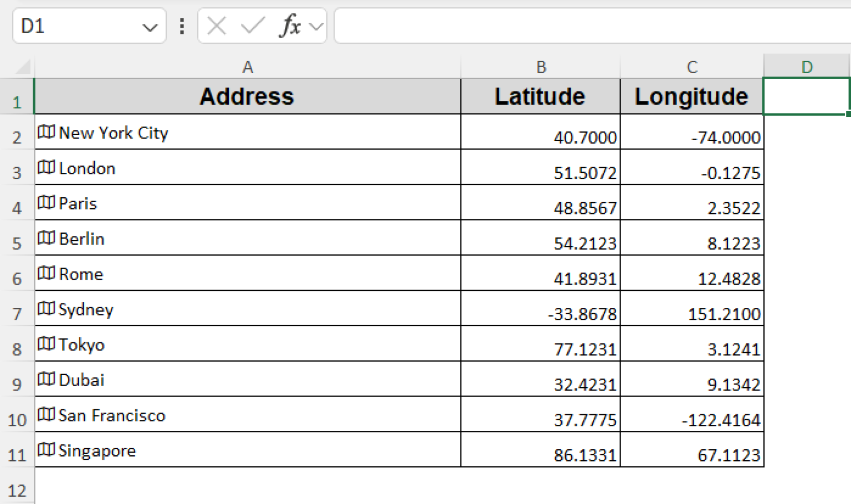
Task: Click the map icon next to Rome
Action: pos(45,274)
